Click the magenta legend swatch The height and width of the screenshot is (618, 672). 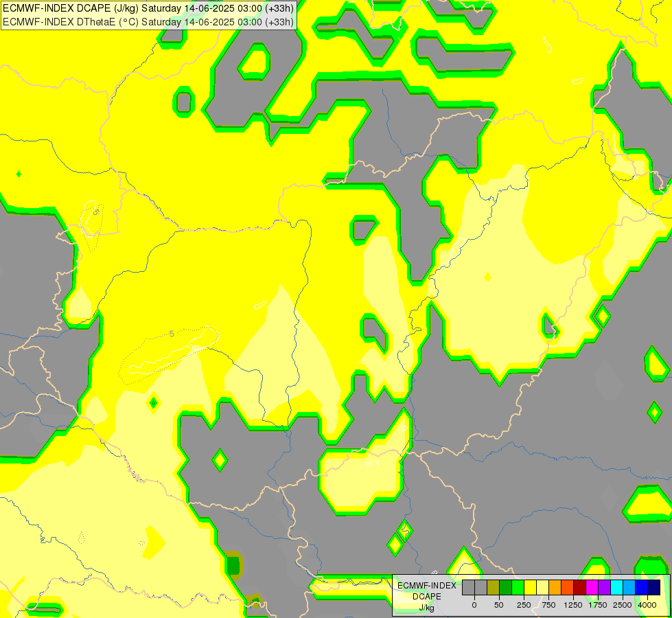click(592, 587)
